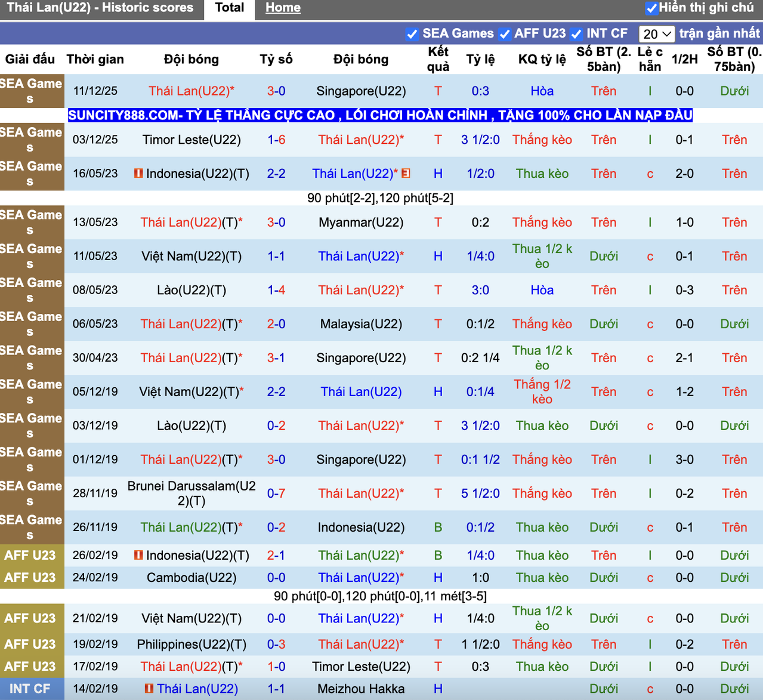Uncheck the SEA Games filter checkbox
Image resolution: width=763 pixels, height=700 pixels.
click(x=412, y=34)
